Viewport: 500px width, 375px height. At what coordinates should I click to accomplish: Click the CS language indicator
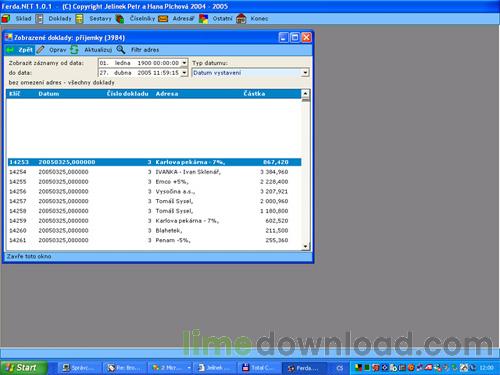click(340, 368)
